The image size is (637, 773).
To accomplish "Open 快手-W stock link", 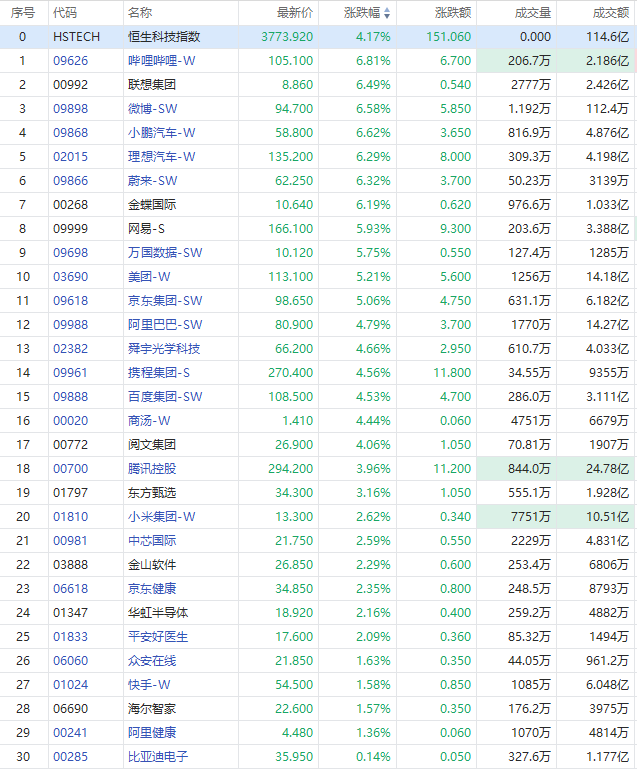I will [149, 685].
